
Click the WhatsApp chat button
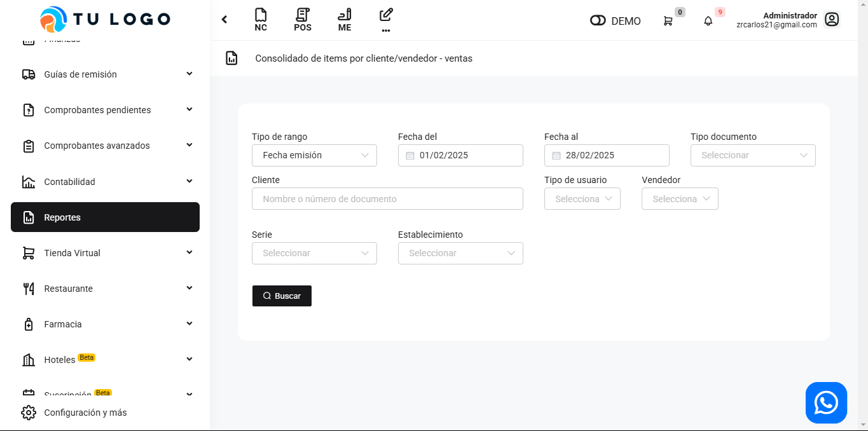point(826,402)
